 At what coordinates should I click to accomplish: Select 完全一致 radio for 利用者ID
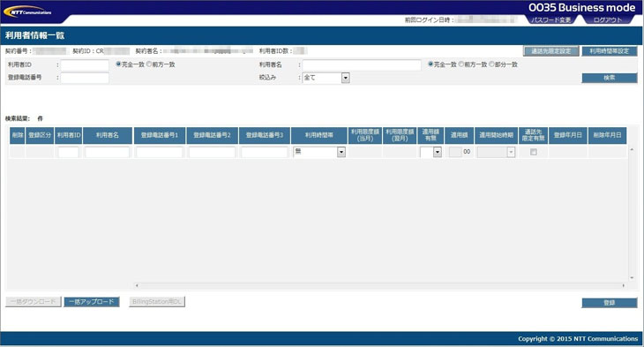[x=119, y=64]
